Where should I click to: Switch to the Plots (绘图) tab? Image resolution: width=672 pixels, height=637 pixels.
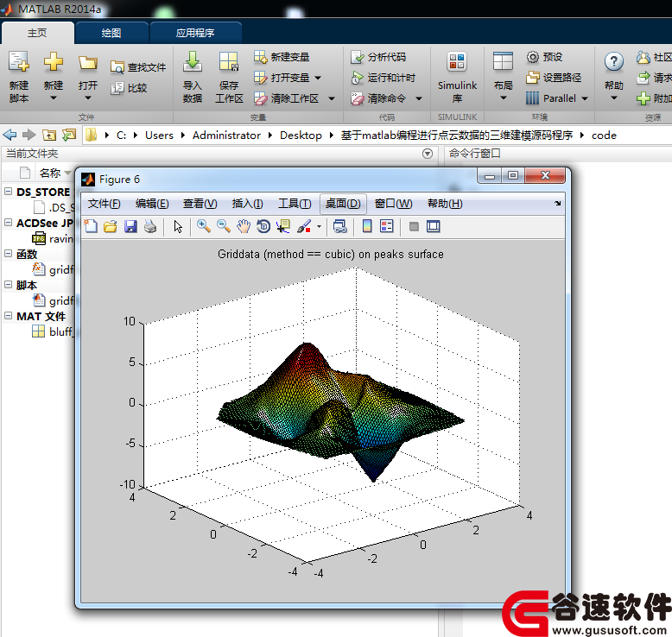[111, 33]
